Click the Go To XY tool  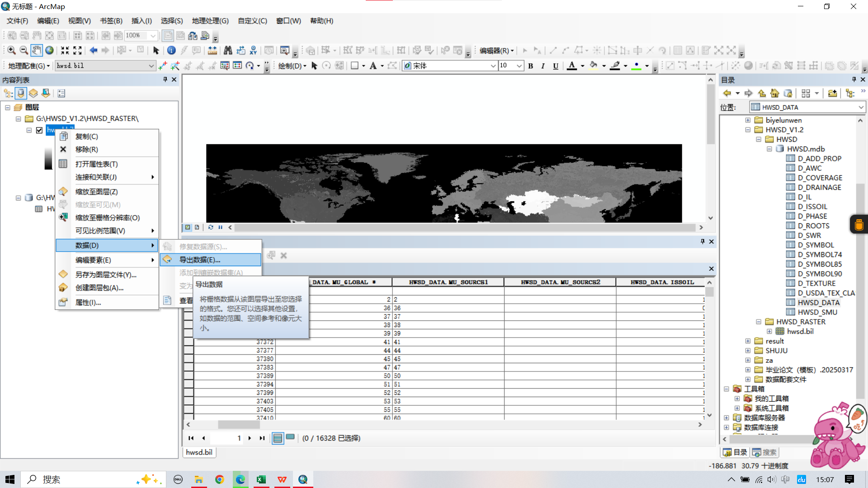(253, 50)
